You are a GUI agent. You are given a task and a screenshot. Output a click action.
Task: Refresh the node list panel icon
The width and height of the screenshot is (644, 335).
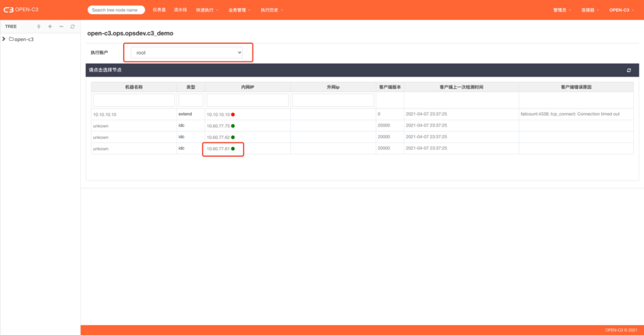pos(629,70)
